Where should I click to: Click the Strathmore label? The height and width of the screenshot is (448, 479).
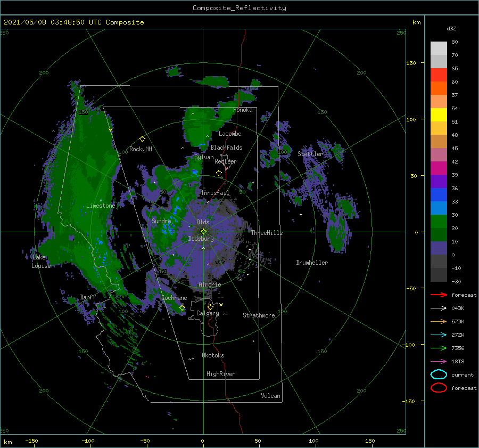(x=259, y=315)
